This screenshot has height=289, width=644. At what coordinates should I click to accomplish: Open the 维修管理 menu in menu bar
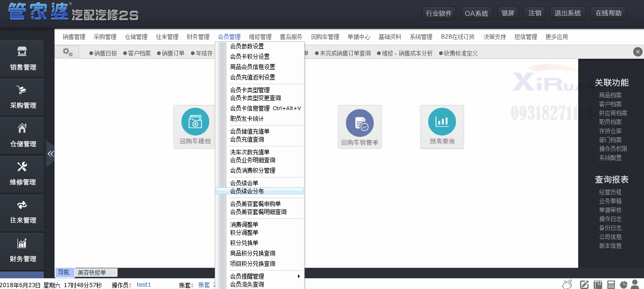click(260, 37)
